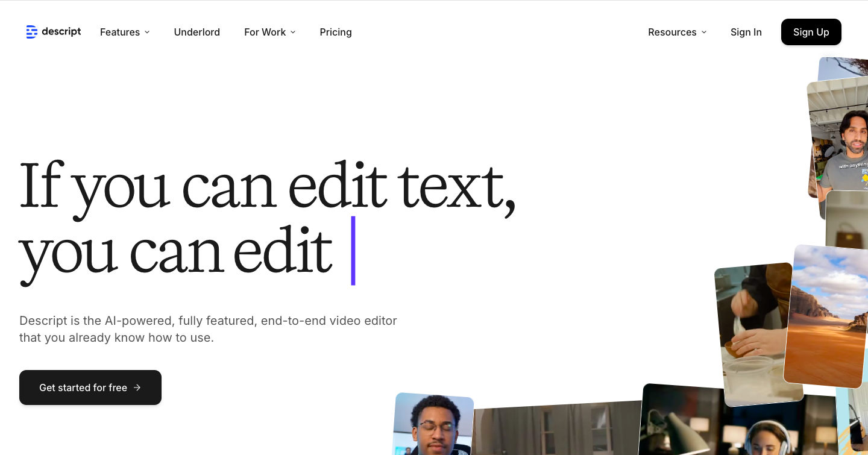Click the For Work chevron icon
The image size is (868, 455).
(x=293, y=33)
